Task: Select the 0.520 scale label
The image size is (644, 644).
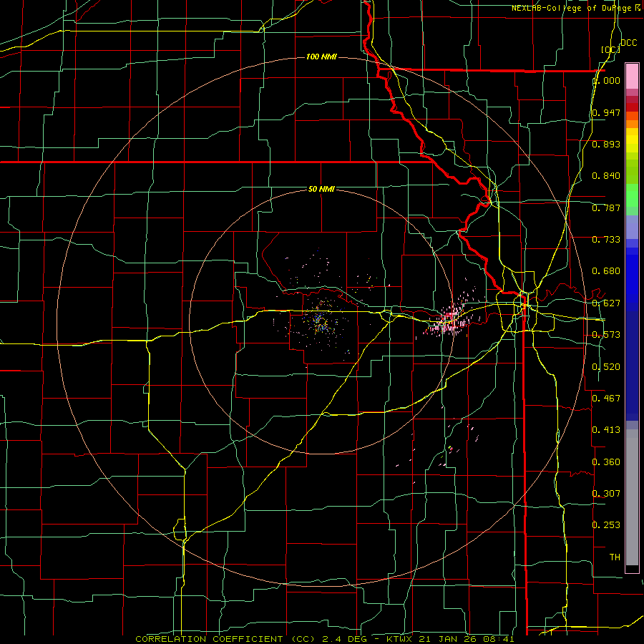Action: [x=606, y=367]
